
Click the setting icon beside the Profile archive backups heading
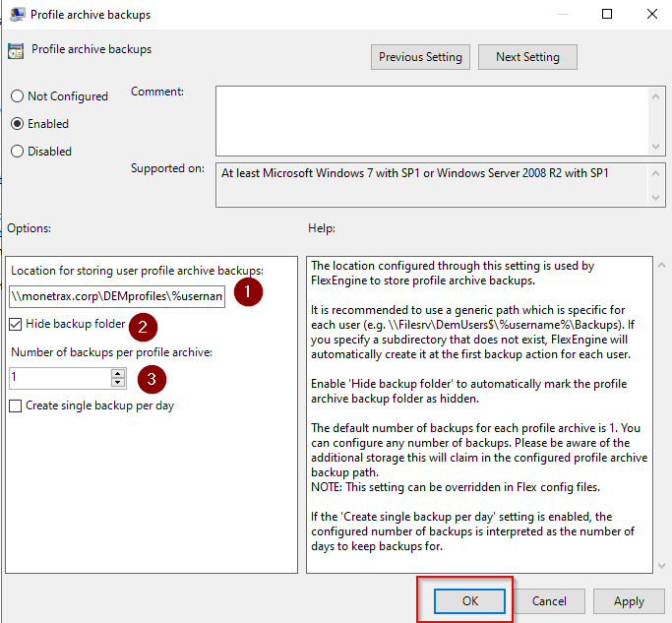coord(17,51)
